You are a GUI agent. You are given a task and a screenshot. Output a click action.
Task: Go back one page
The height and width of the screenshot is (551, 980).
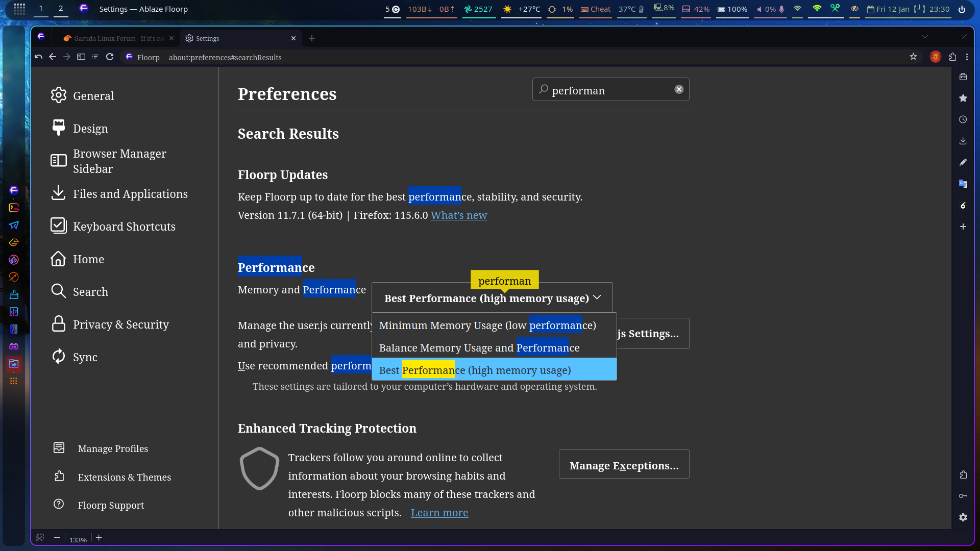pyautogui.click(x=53, y=57)
